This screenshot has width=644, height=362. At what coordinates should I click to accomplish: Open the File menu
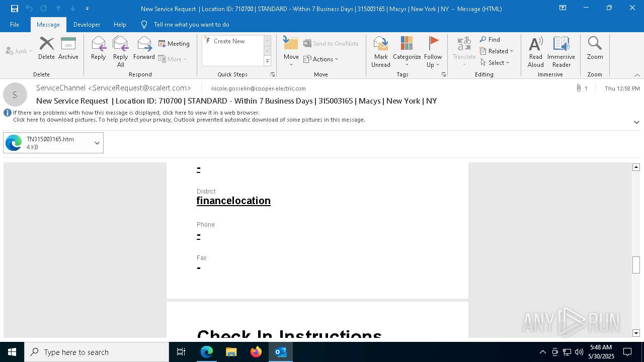tap(15, 25)
